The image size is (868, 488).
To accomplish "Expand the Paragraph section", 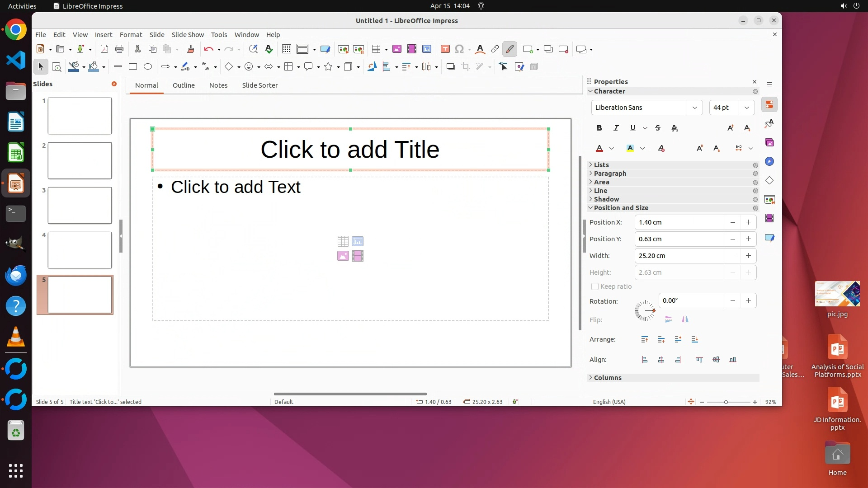I will (x=610, y=174).
